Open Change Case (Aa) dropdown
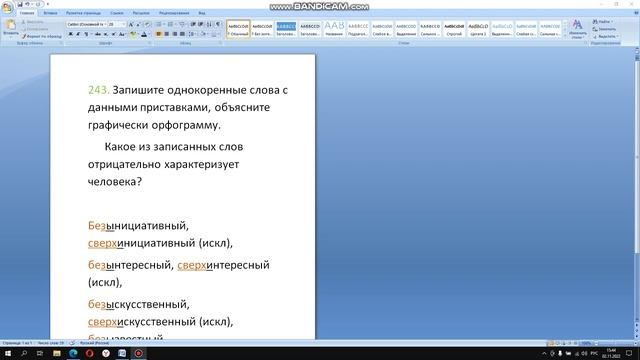Image resolution: width=640 pixels, height=360 pixels. point(122,34)
